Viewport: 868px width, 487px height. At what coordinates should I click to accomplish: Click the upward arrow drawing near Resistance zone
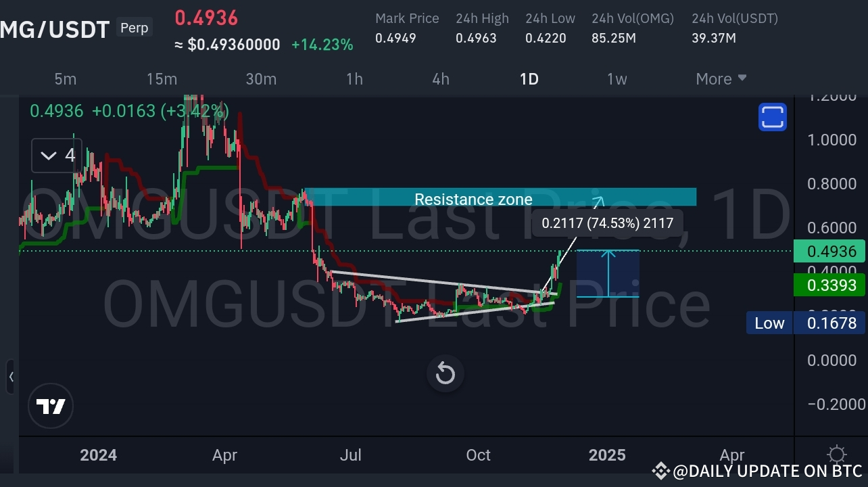pyautogui.click(x=596, y=201)
